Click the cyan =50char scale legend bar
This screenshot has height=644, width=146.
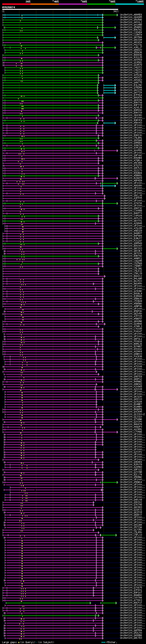104,642
